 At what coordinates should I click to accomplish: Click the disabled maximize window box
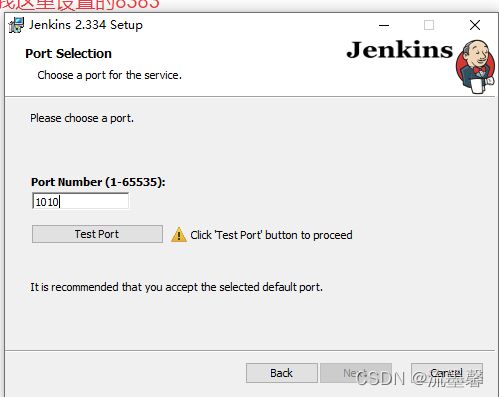429,25
